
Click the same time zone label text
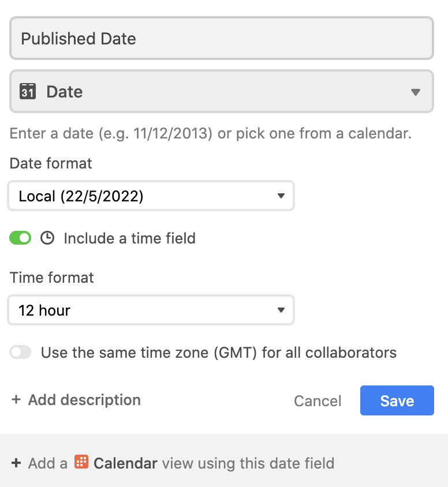pyautogui.click(x=219, y=353)
